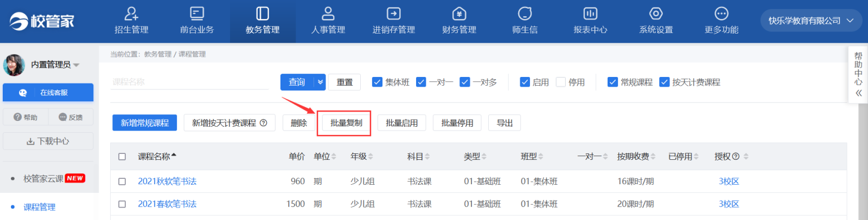Select 课程管理 in the sidebar

pos(40,207)
